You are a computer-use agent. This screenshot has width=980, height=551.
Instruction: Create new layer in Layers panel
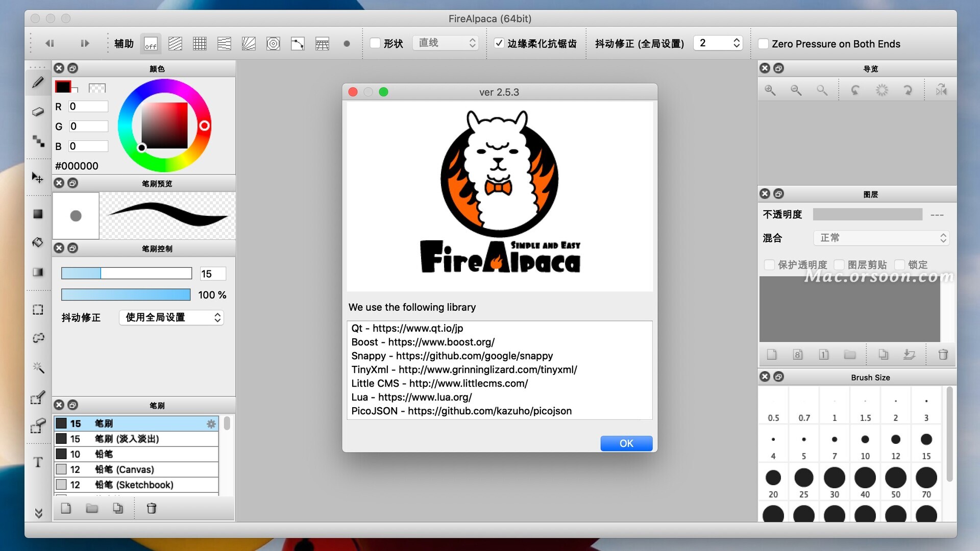click(x=772, y=355)
